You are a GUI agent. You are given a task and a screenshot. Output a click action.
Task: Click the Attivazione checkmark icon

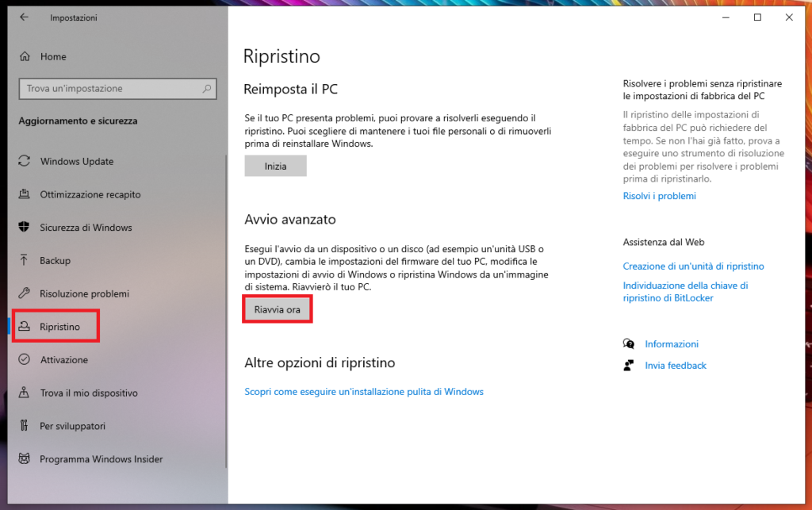click(x=25, y=359)
